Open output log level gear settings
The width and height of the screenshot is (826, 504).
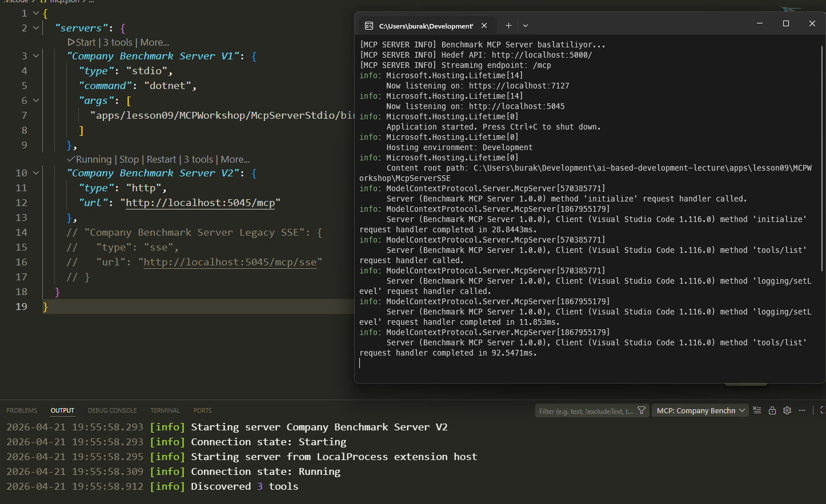click(787, 410)
